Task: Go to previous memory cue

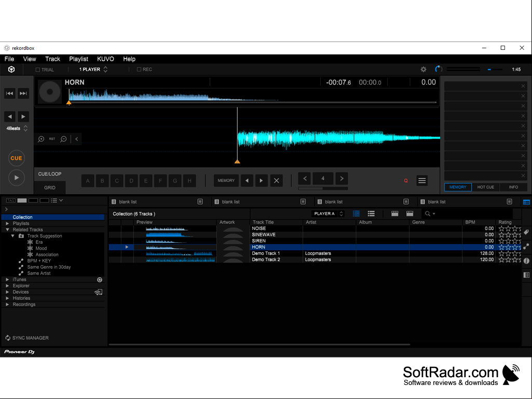Action: click(x=247, y=181)
